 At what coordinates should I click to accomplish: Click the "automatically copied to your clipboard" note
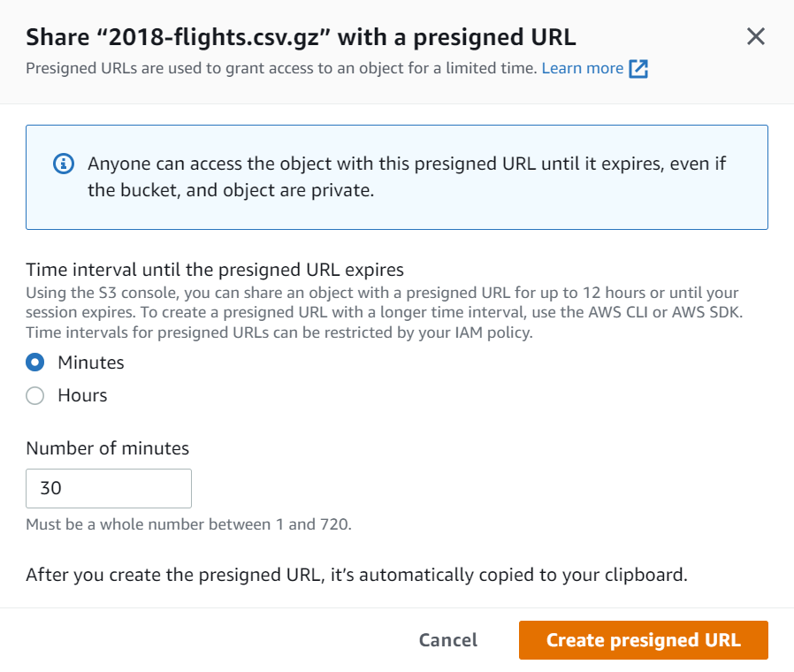(x=356, y=575)
